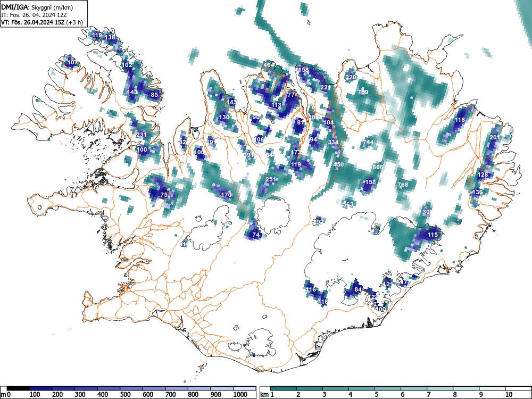
Task: Click the visibility value 128 on the map
Action: coord(483,174)
